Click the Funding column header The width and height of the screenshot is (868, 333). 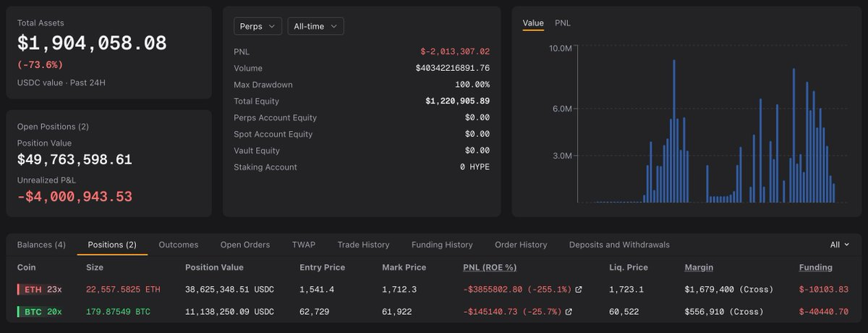[815, 267]
